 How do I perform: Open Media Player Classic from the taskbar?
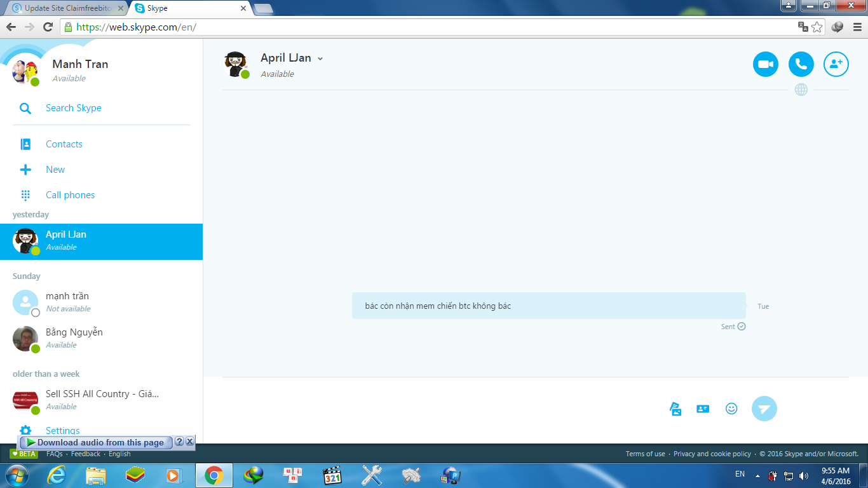(332, 475)
